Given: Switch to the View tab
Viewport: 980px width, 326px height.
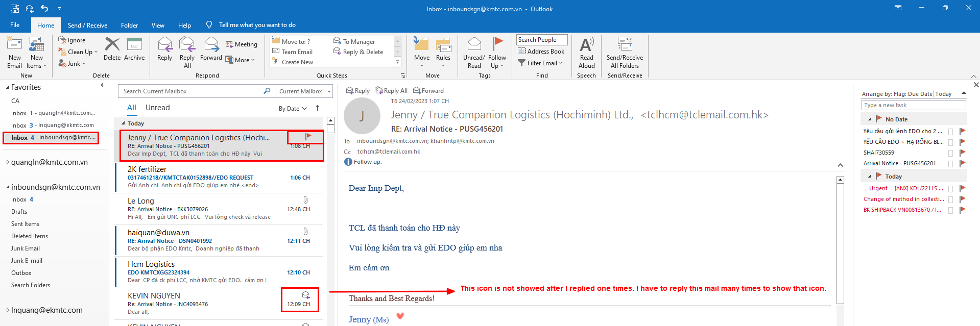Looking at the screenshot, I should pos(158,26).
